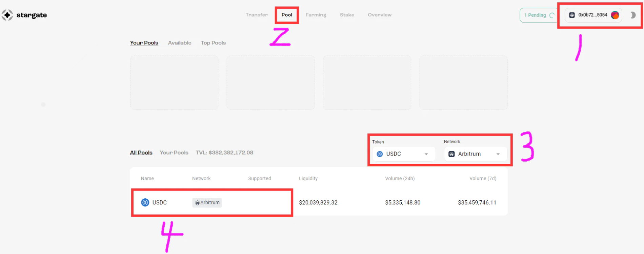
Task: Click the Arbitrum network badge in pool row
Action: click(207, 203)
